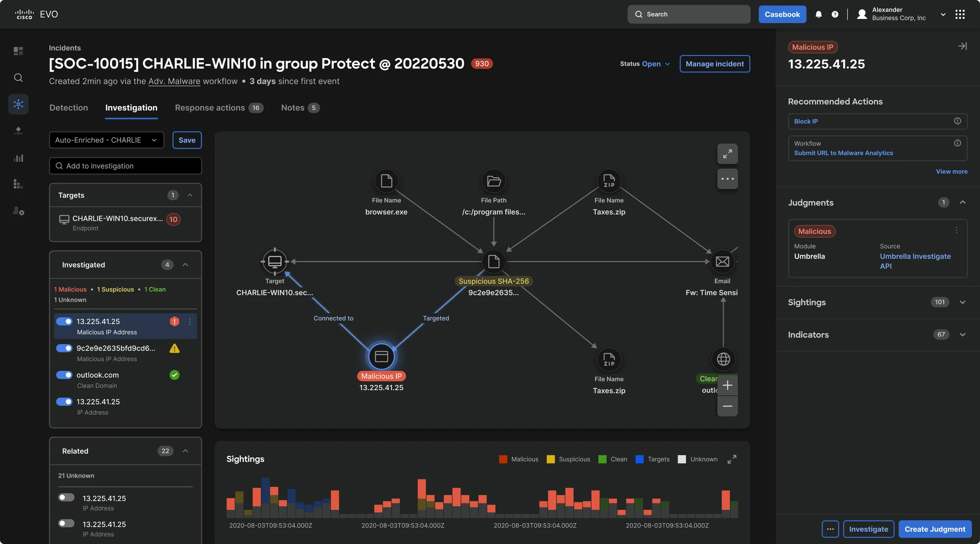Collapse the Targets section
The width and height of the screenshot is (980, 544).
tap(190, 195)
